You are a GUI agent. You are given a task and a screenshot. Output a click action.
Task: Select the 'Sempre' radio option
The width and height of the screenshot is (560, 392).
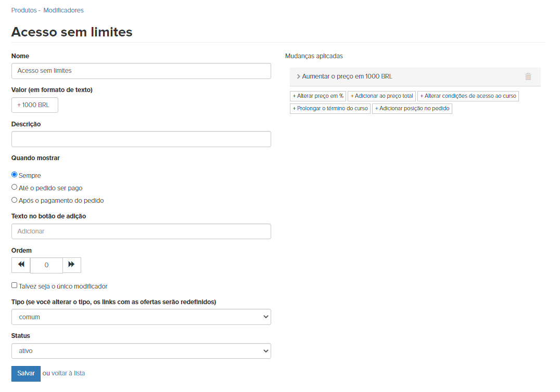(x=15, y=175)
